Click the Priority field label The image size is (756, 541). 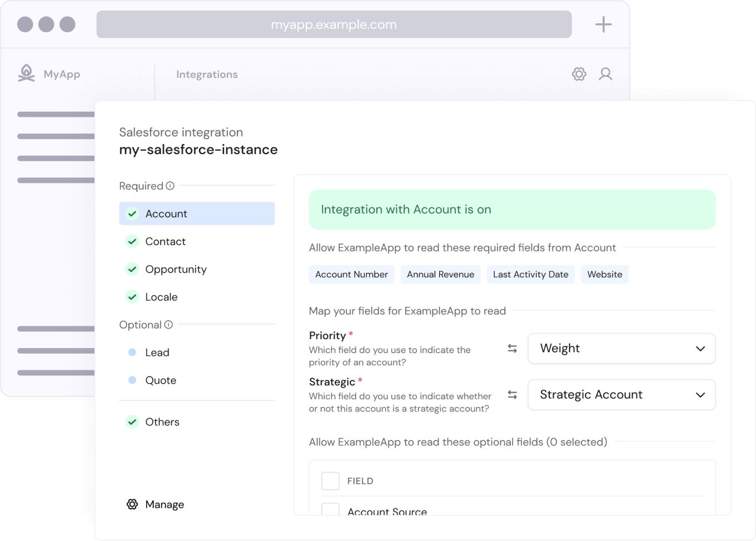coord(327,336)
